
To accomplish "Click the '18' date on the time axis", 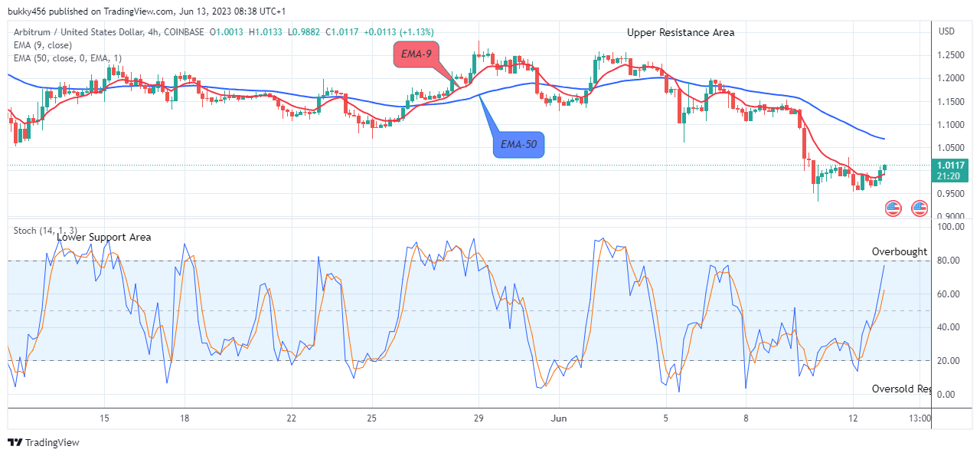I will 185,418.
